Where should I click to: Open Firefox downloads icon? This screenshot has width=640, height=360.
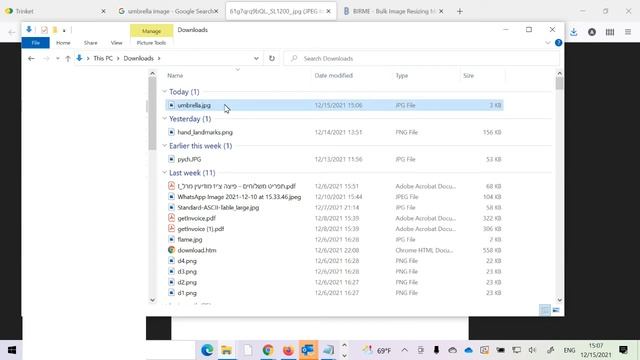pos(573,32)
